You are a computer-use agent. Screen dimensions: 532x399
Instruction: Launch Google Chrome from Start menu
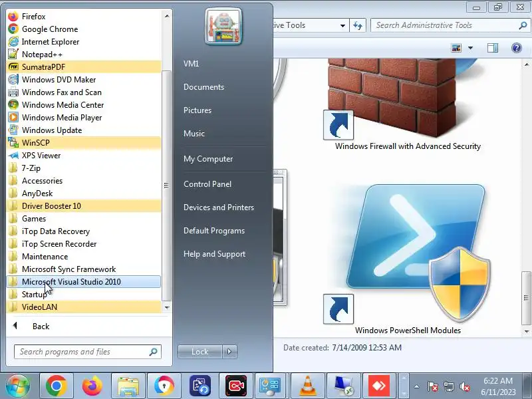pos(84,29)
